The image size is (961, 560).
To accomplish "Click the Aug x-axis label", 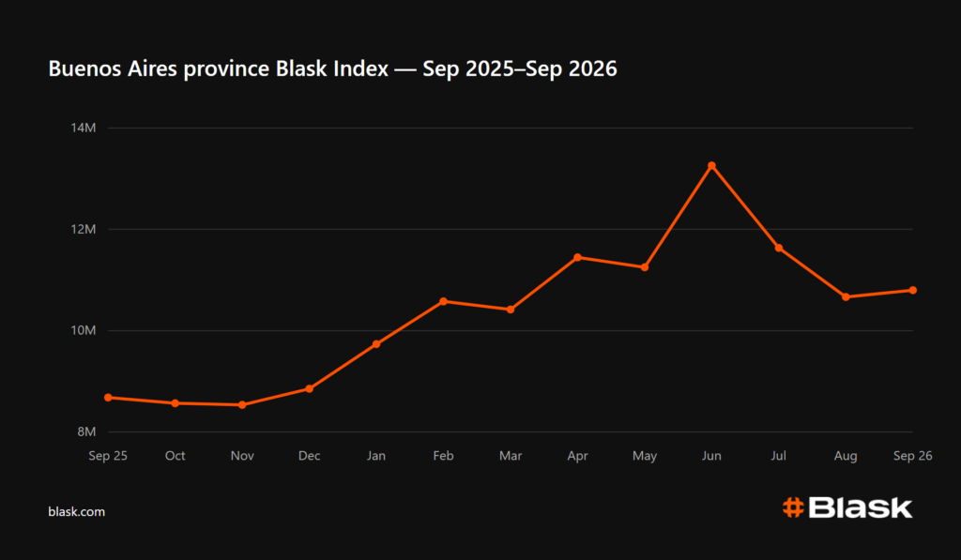I will (x=846, y=456).
